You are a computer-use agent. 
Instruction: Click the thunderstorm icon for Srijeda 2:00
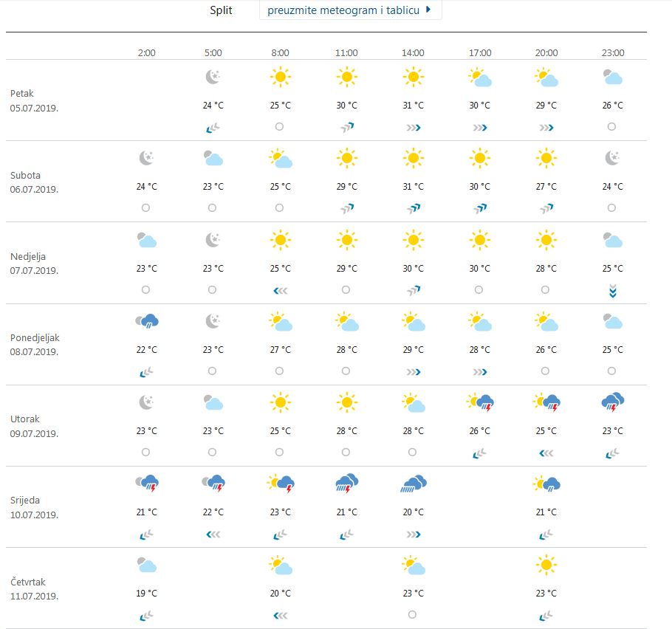pyautogui.click(x=146, y=484)
